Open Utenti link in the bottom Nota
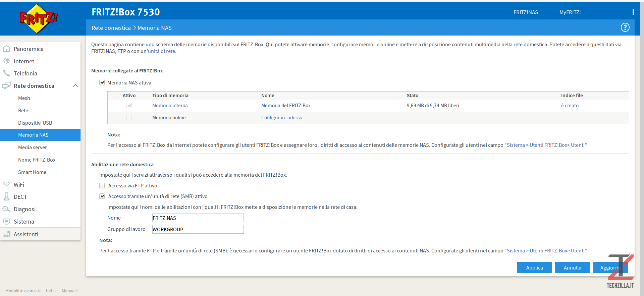Image resolution: width=644 pixels, height=296 pixels. pyautogui.click(x=546, y=251)
